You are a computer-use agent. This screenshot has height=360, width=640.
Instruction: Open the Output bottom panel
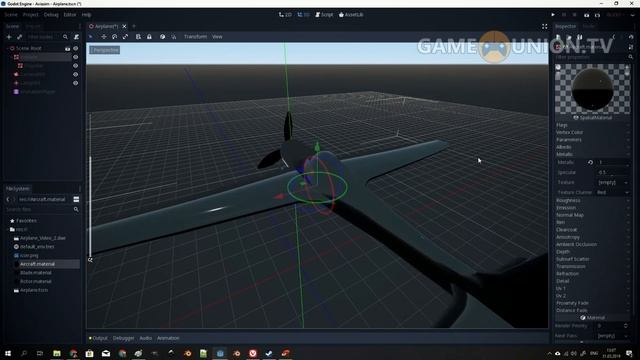(98, 338)
